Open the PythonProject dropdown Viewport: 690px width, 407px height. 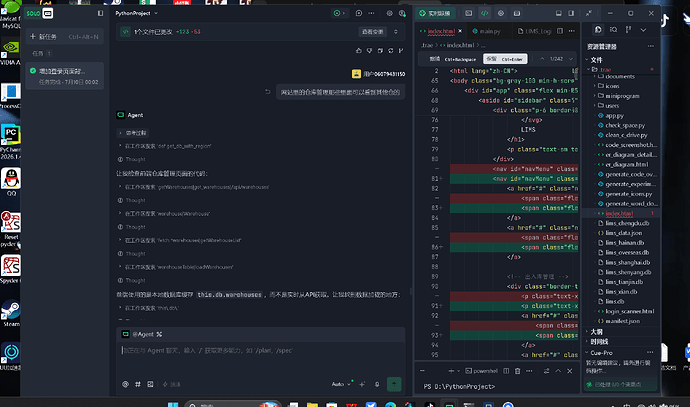(x=136, y=13)
